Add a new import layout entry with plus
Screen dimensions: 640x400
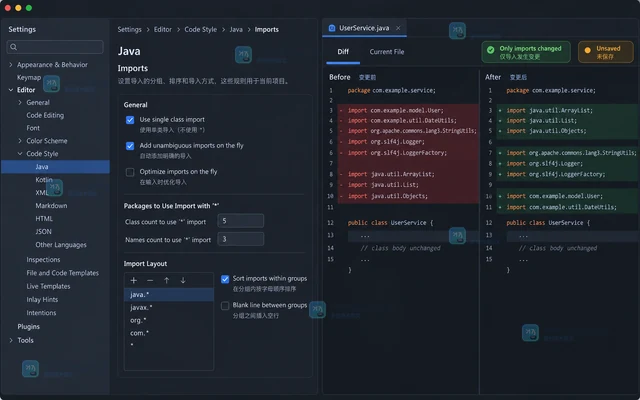(x=133, y=280)
